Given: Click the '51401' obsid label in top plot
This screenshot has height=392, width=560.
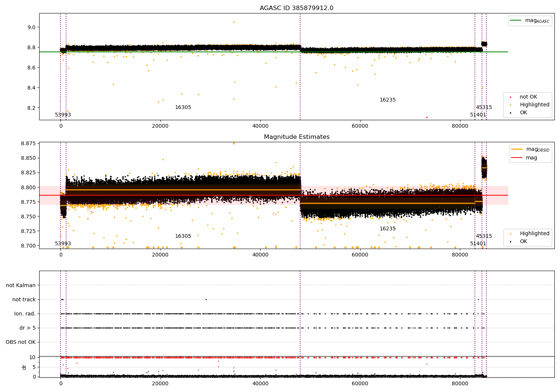Looking at the screenshot, I should click(x=478, y=115).
